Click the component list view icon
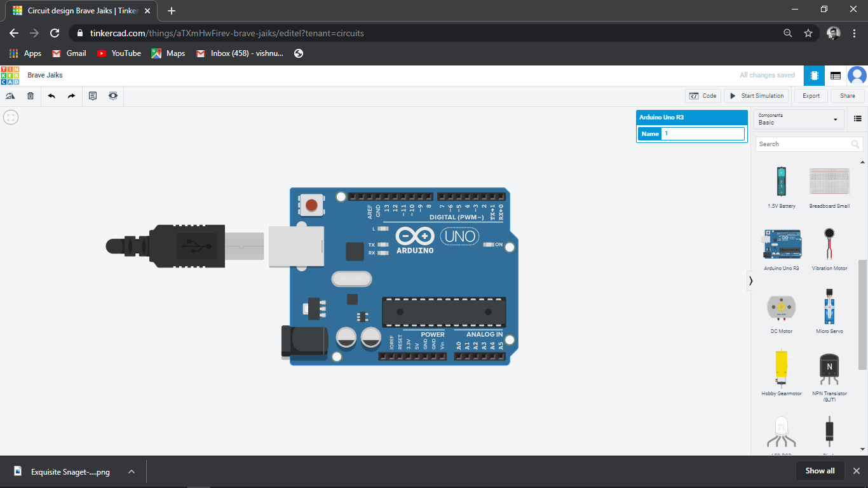 pos(857,119)
